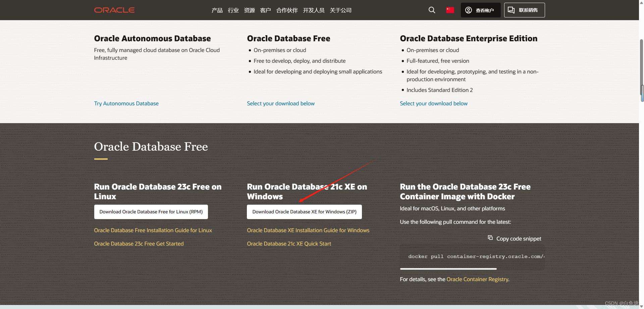The width and height of the screenshot is (644, 309).
Task: Download Oracle Database Free for Linux (RPM)
Action: pyautogui.click(x=151, y=212)
